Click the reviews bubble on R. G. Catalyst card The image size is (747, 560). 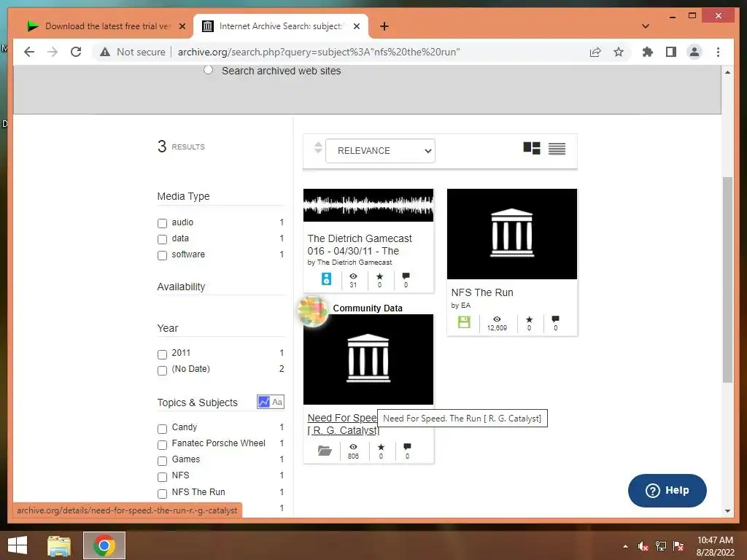click(407, 447)
